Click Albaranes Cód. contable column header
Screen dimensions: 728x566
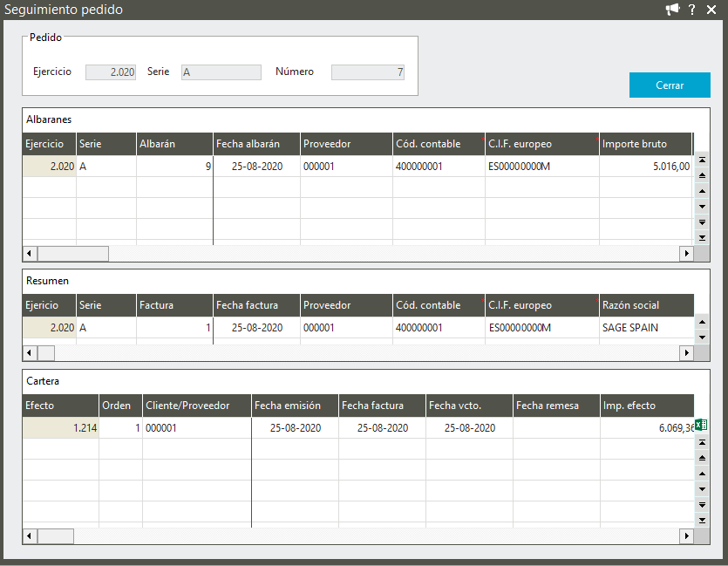[x=439, y=144]
